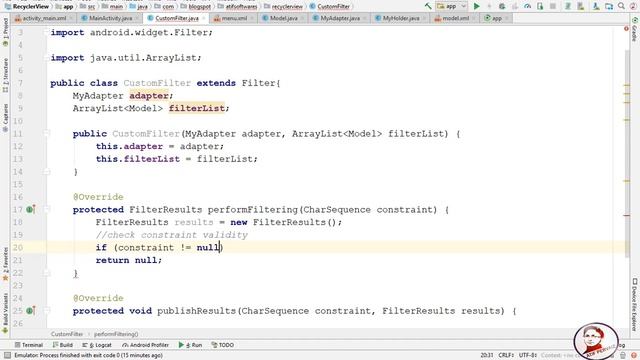
Task: Open the Favorites tool window sidebar
Action: (x=5, y=264)
